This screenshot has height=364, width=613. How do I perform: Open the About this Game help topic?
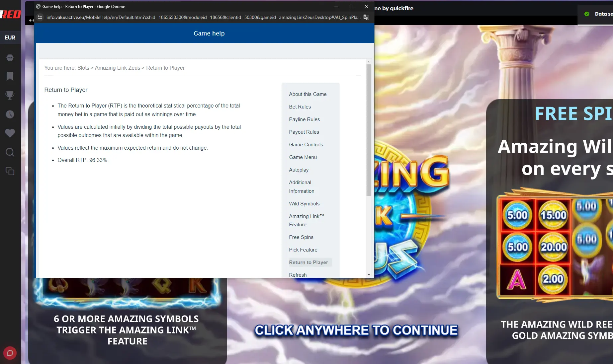tap(307, 94)
